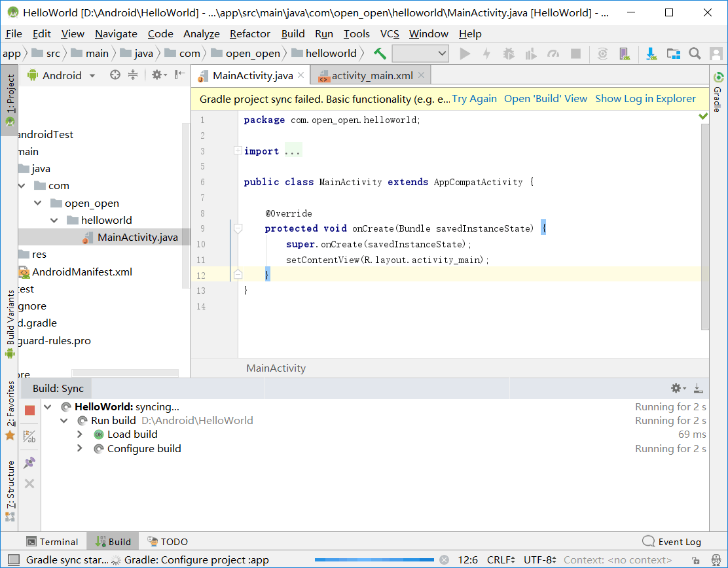Image resolution: width=728 pixels, height=568 pixels.
Task: Click the tool window quick access icon
Action: pyautogui.click(x=14, y=559)
